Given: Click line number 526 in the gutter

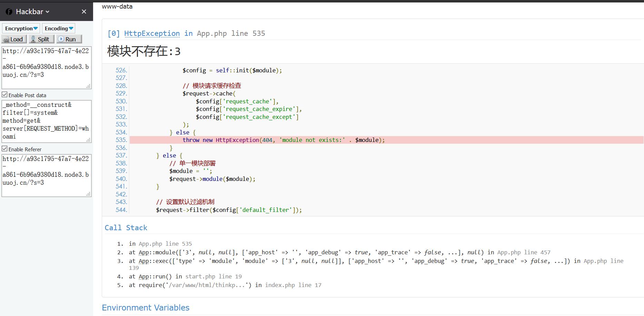Looking at the screenshot, I should 121,70.
